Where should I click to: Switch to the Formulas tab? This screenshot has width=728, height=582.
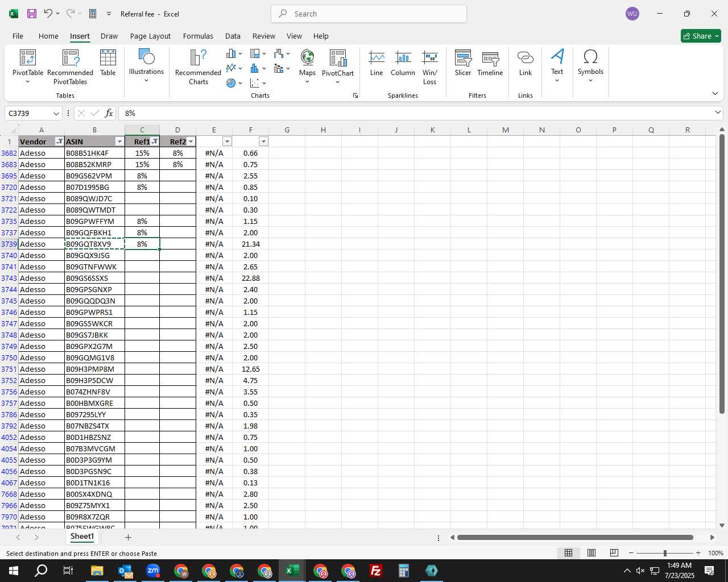(x=198, y=36)
